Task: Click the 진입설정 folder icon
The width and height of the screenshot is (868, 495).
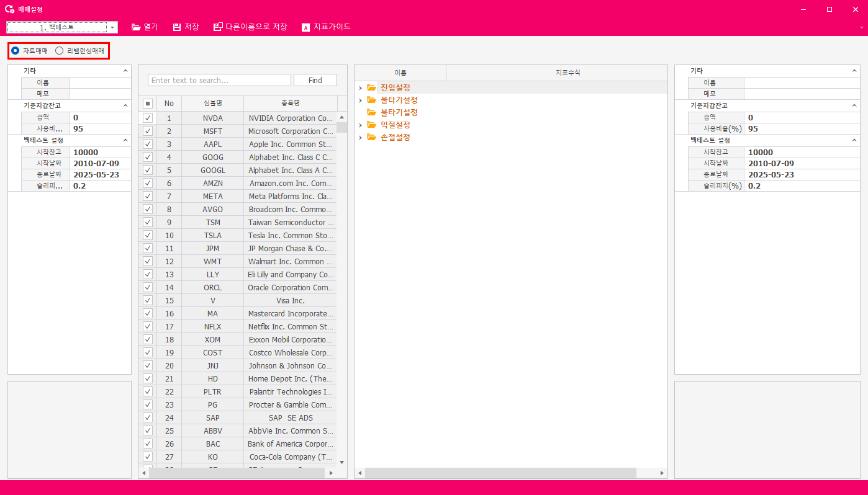Action: [372, 87]
